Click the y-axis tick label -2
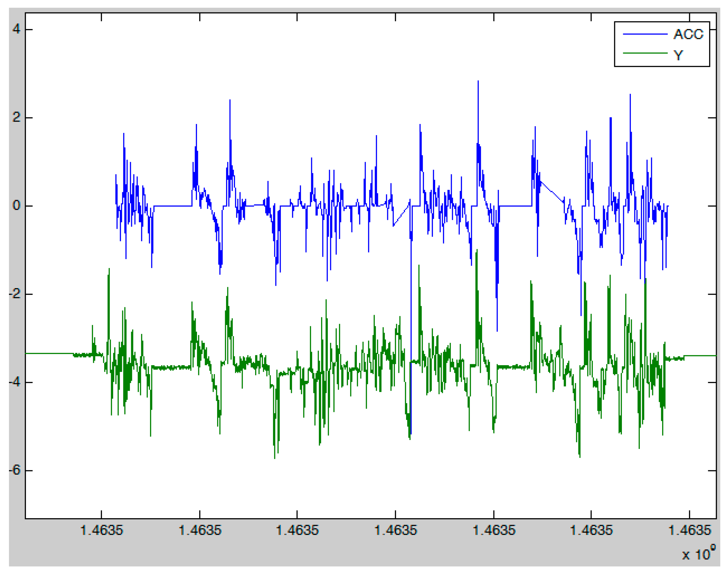 (x=15, y=294)
